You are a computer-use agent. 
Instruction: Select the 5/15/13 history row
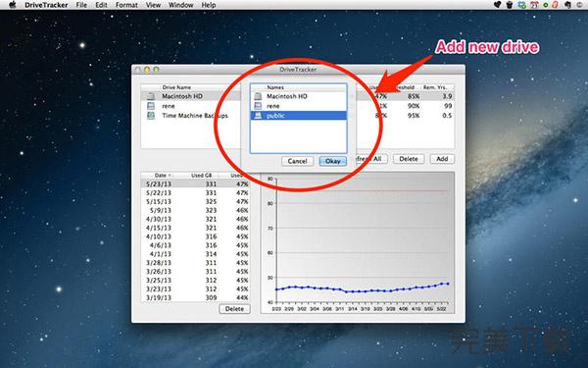pos(195,201)
